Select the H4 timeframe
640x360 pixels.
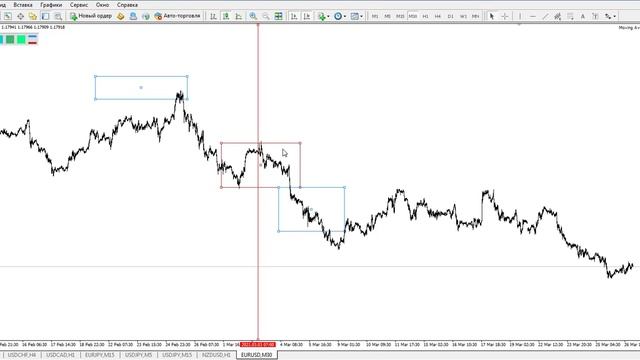(x=438, y=16)
